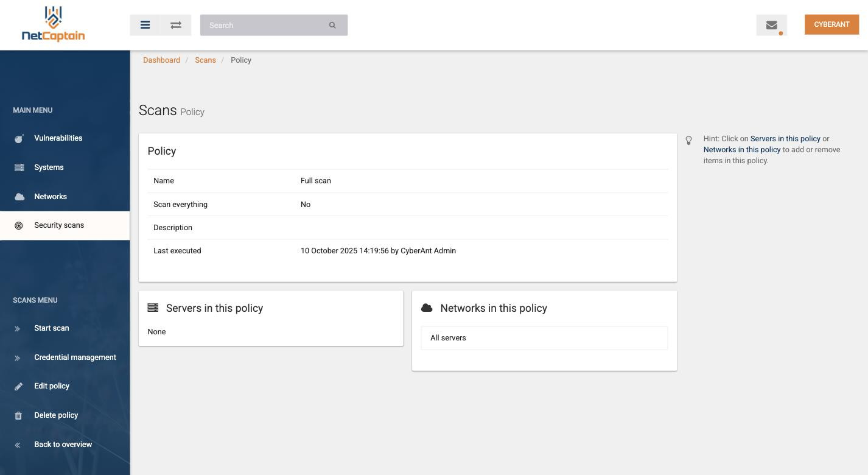Click the Last executed date value
This screenshot has width=868, height=475.
378,251
